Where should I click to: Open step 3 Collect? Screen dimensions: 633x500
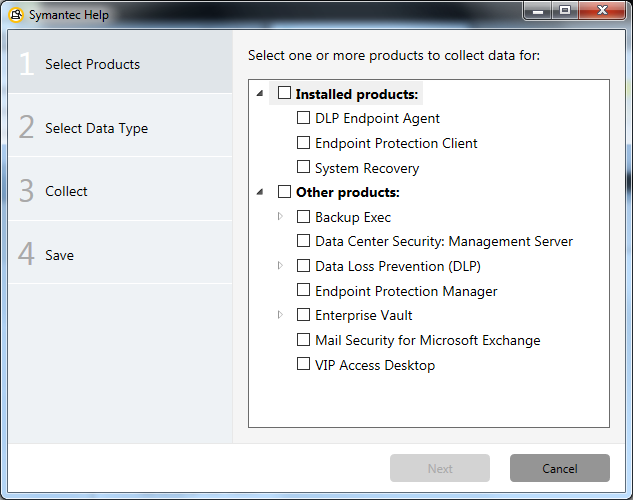tap(120, 189)
